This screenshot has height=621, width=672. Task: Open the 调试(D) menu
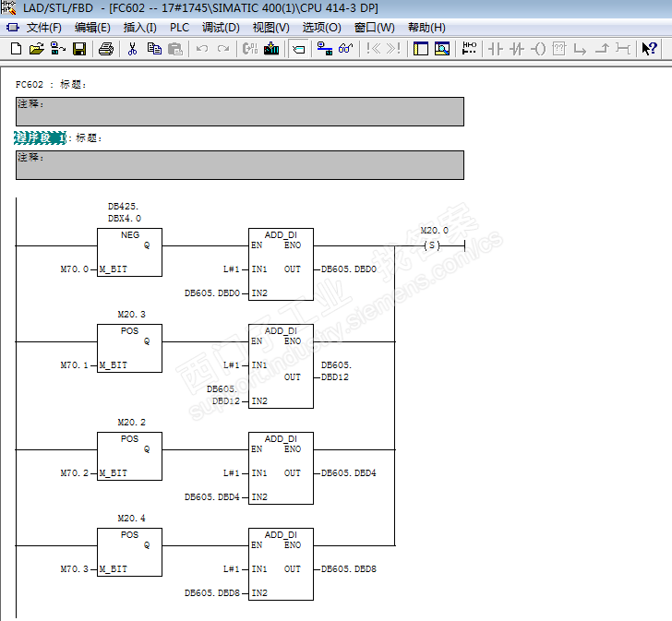point(221,28)
